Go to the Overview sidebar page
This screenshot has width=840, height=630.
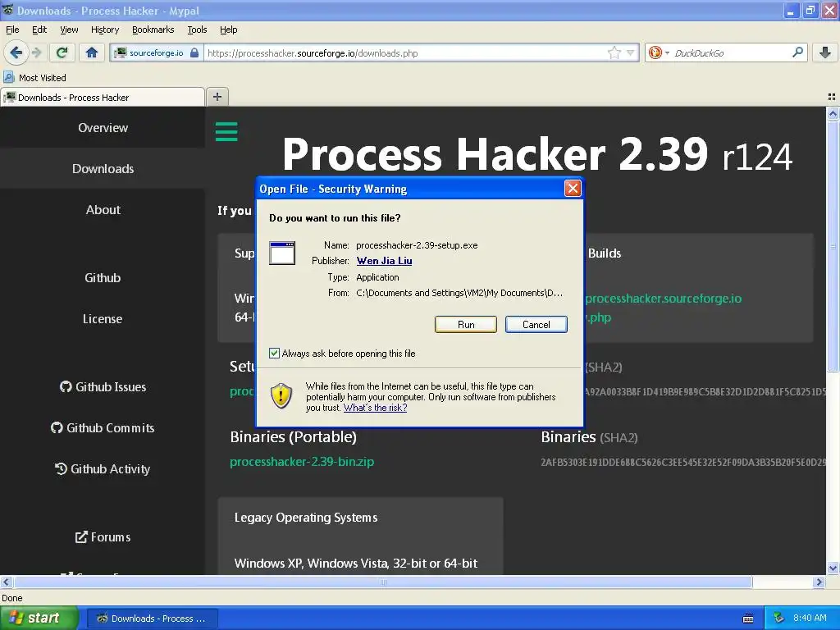pyautogui.click(x=103, y=127)
